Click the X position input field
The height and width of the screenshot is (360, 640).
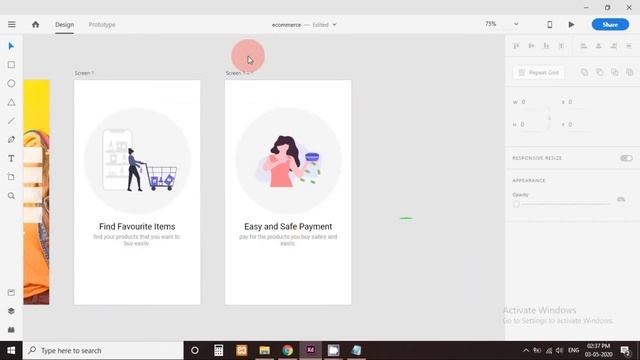[580, 102]
